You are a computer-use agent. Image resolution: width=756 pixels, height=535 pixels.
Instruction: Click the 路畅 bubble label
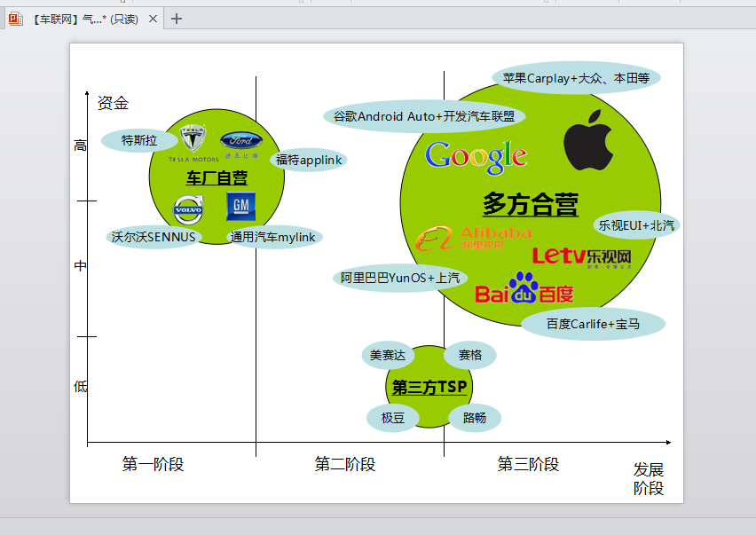(475, 418)
